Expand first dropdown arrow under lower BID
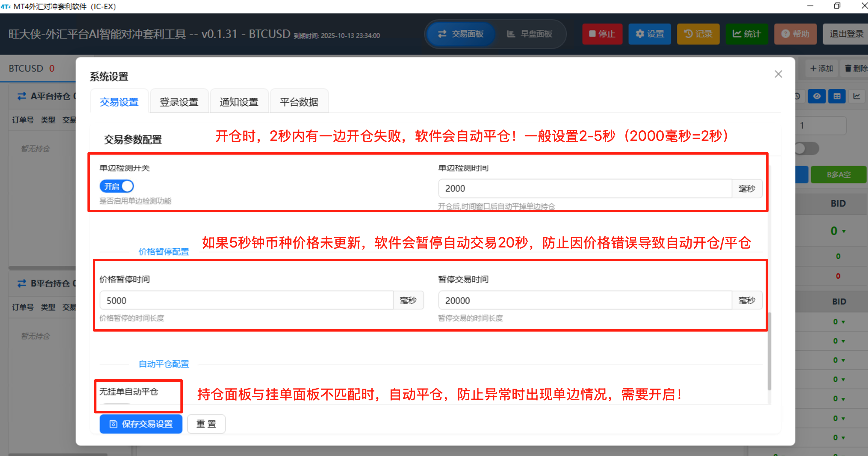This screenshot has width=868, height=456. pos(843,322)
